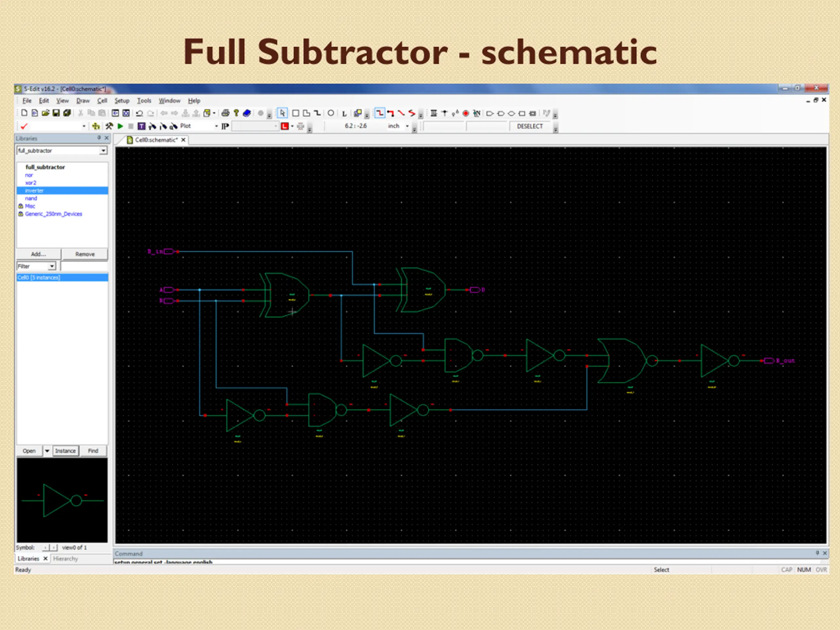Open the inch units dropdown
840x630 pixels.
point(407,126)
